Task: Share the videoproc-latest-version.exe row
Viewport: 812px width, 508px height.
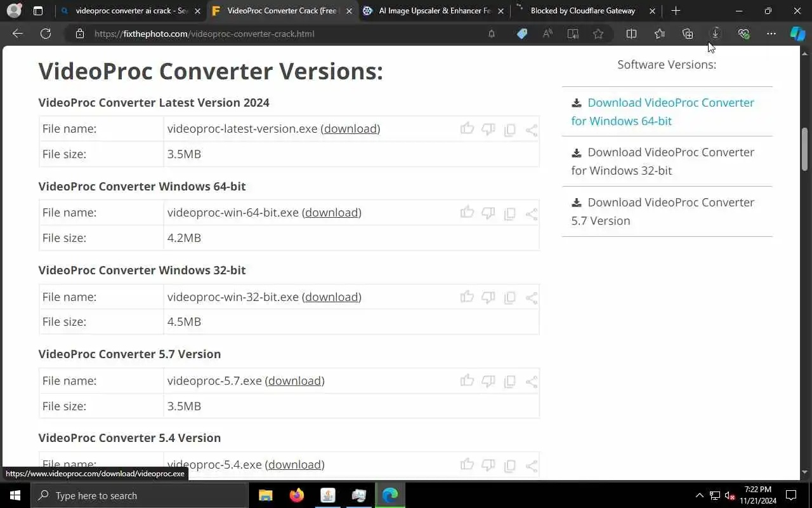Action: tap(532, 130)
